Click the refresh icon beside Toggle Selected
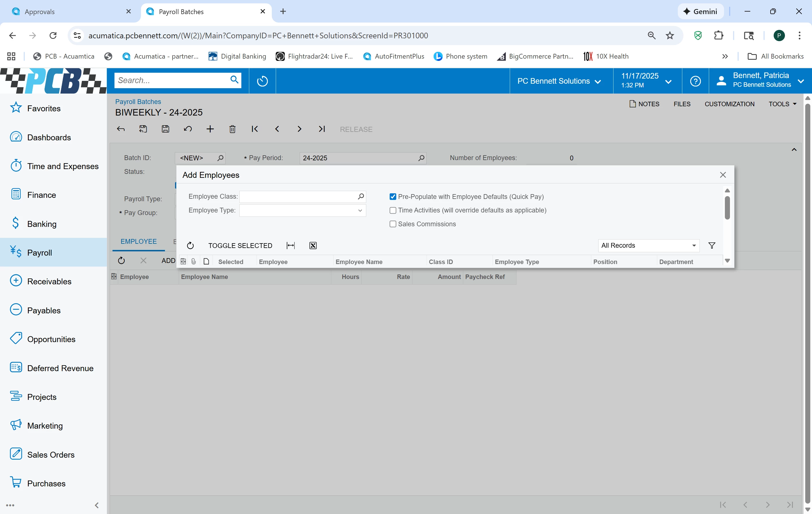The height and width of the screenshot is (514, 812). click(x=190, y=245)
